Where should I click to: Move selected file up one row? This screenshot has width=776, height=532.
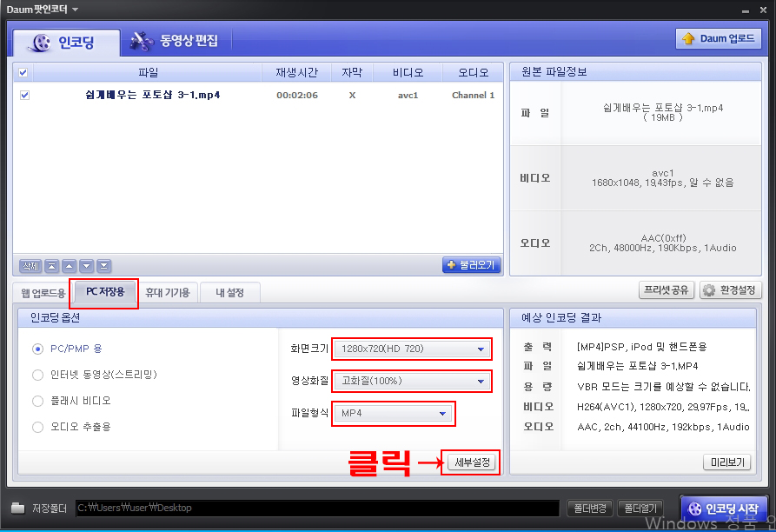point(69,266)
